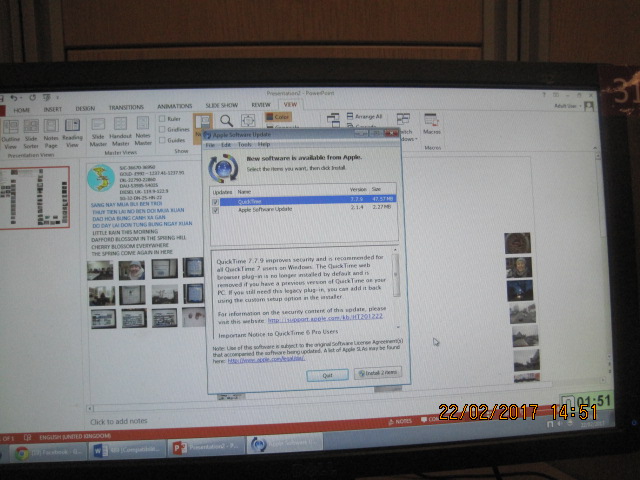
Task: Click Install 2 items button
Action: tap(378, 373)
